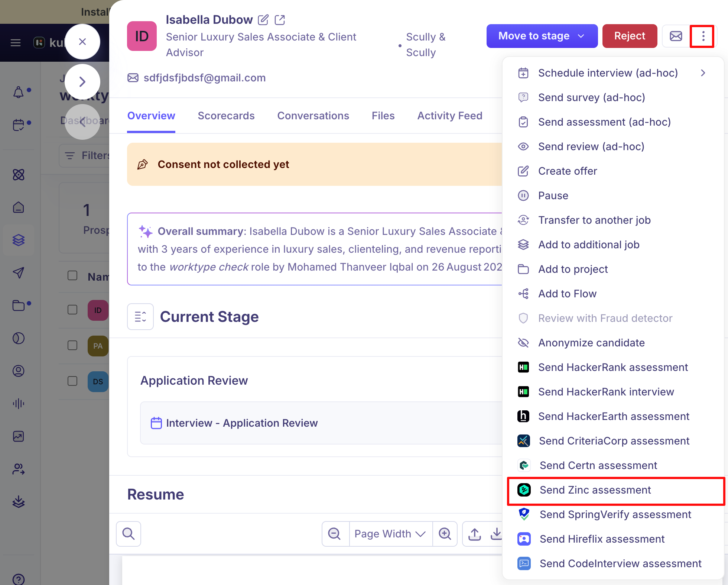Open the calendar icon in left sidebar
The width and height of the screenshot is (728, 585).
point(19,125)
